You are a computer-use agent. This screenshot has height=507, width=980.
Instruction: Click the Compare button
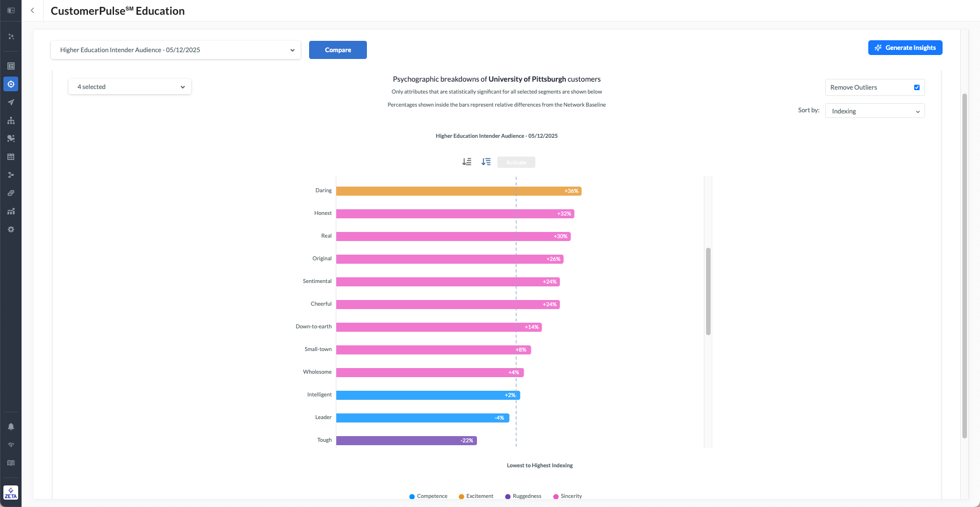click(x=338, y=50)
